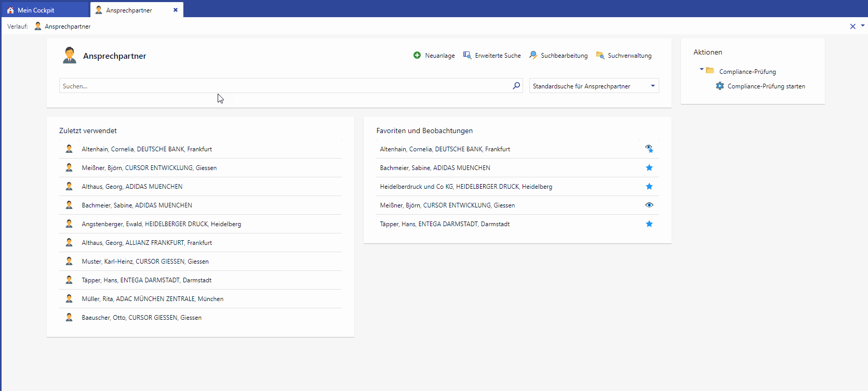
Task: Click gear icon for Compliance-Prüfung starten
Action: tap(719, 86)
